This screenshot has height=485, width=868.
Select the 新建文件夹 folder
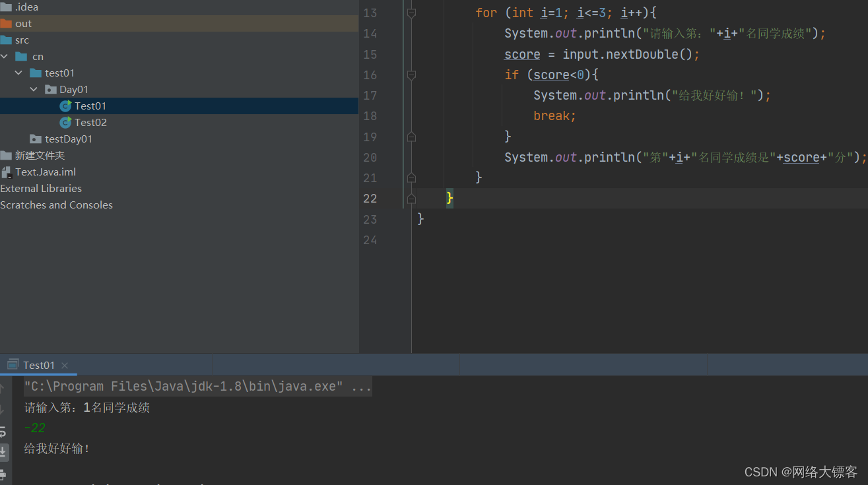pyautogui.click(x=32, y=155)
